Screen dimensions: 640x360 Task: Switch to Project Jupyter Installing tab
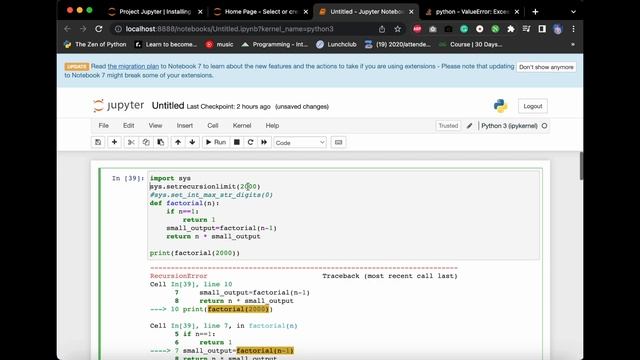pyautogui.click(x=155, y=12)
